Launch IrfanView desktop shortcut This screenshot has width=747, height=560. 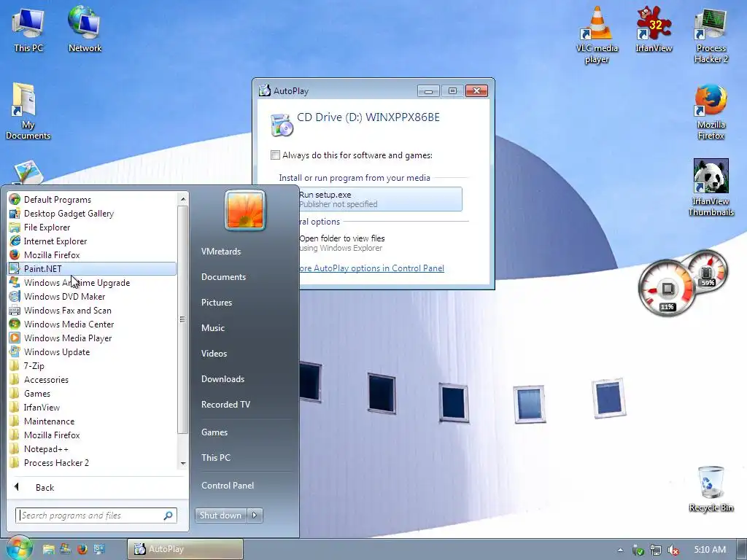pyautogui.click(x=654, y=29)
